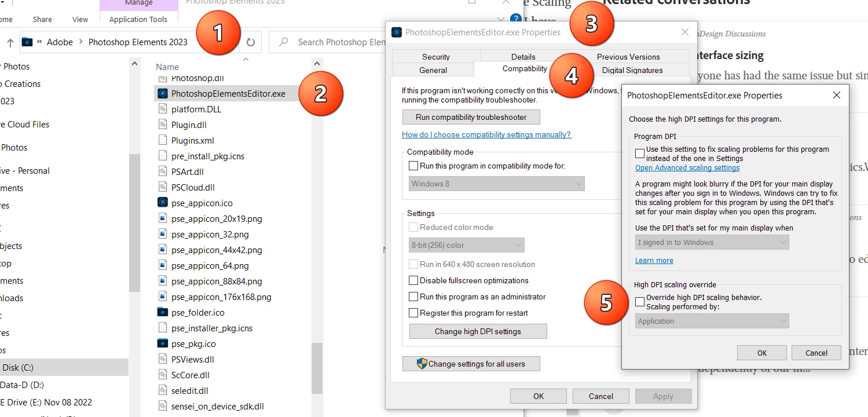Click the pse_appicon_44x42.png file icon
The height and width of the screenshot is (417, 868).
point(163,250)
